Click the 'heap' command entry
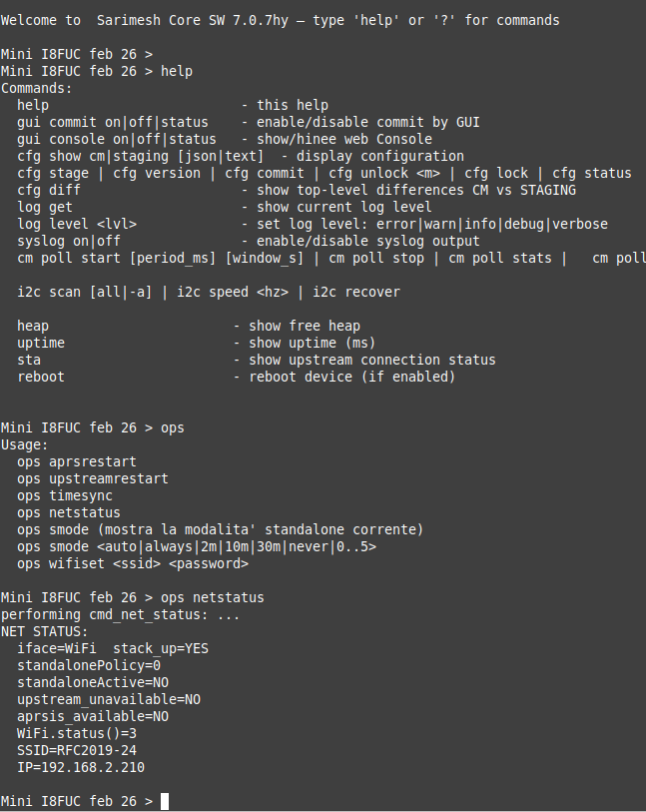Viewport: 646px width, 812px height. coord(33,326)
